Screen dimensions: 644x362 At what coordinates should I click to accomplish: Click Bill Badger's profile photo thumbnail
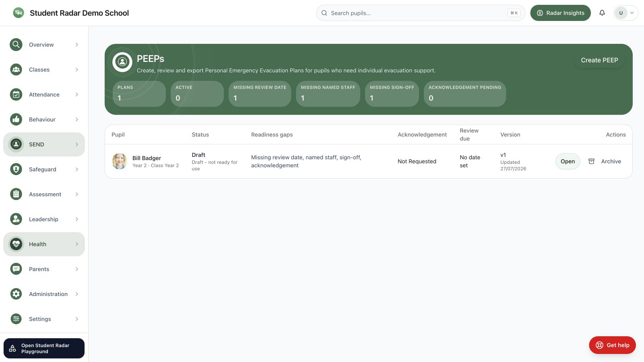pyautogui.click(x=120, y=161)
